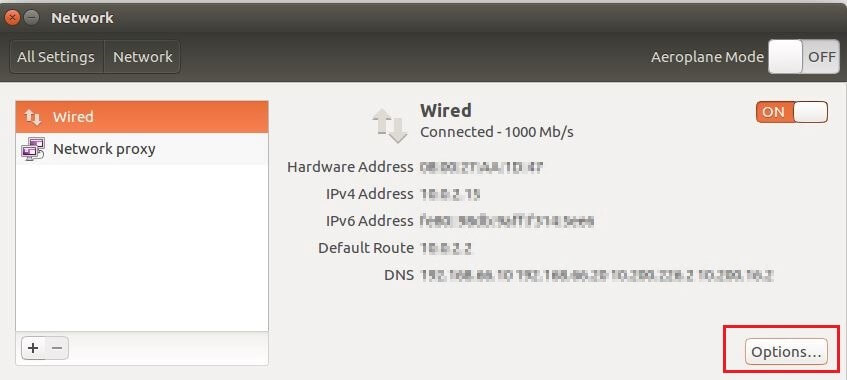This screenshot has width=847, height=380.
Task: Select Network proxy in the list
Action: pos(142,149)
